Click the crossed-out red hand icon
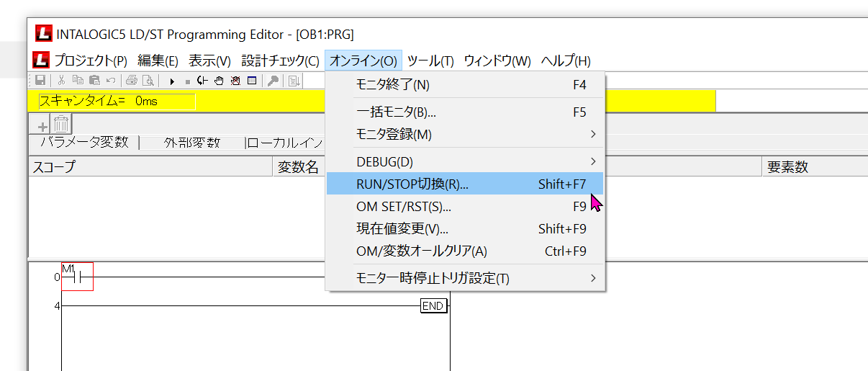This screenshot has height=371, width=868. coord(235,81)
